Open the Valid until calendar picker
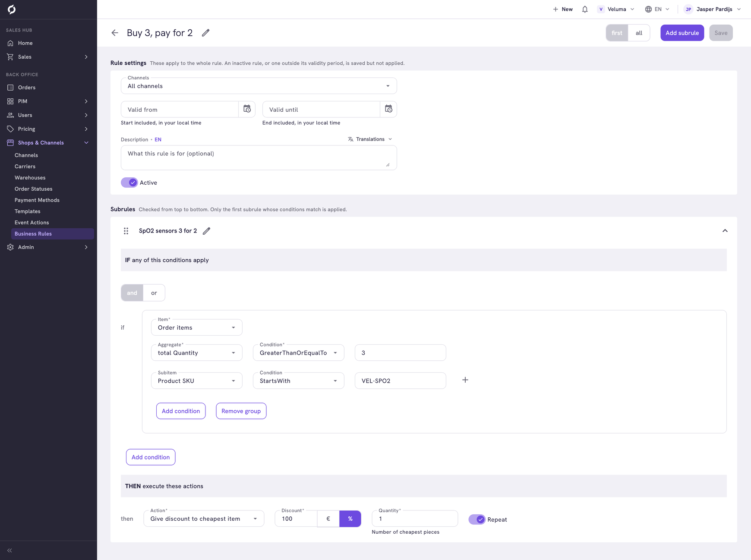751x560 pixels. 388,109
